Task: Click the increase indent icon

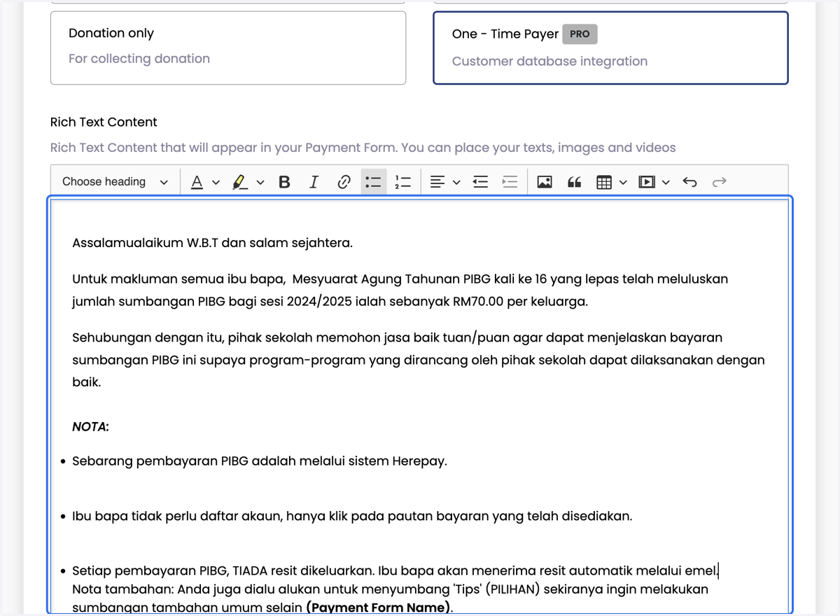Action: pyautogui.click(x=510, y=182)
